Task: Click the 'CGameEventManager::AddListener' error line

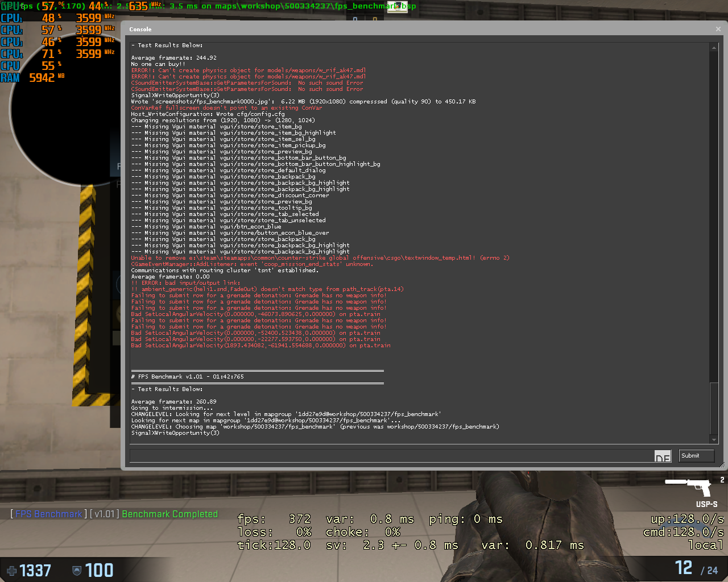Action: (x=252, y=264)
